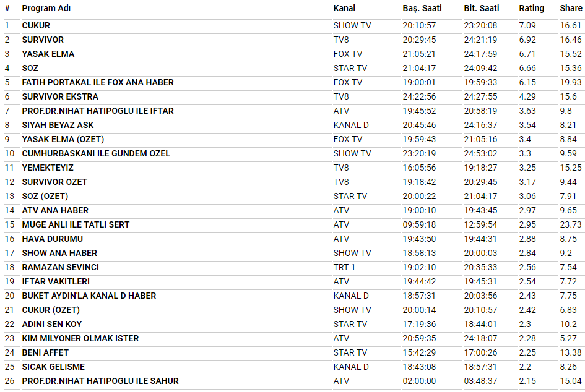Image resolution: width=585 pixels, height=392 pixels.
Task: Click KANAL D in SIYAH BEYAZ ASK row
Action: (351, 125)
